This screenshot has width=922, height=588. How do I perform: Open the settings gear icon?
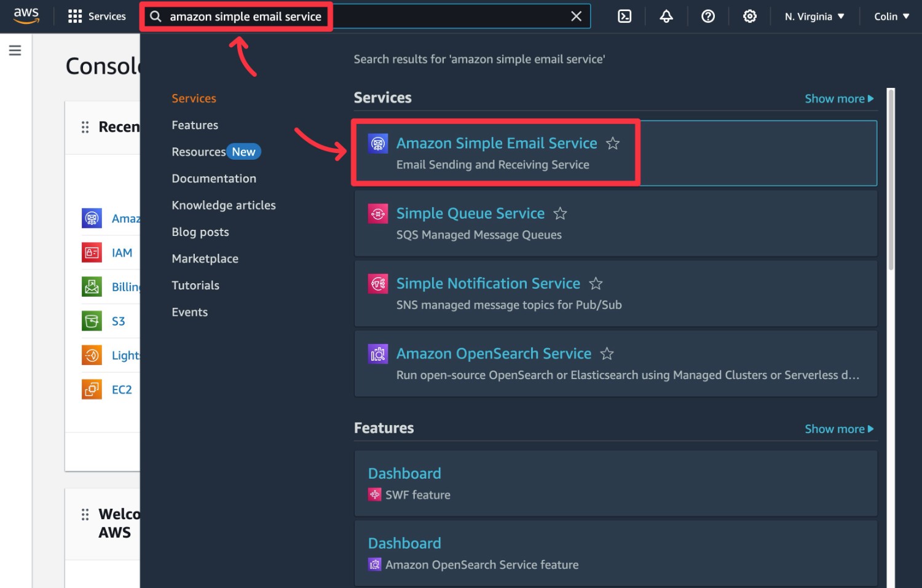click(x=750, y=17)
